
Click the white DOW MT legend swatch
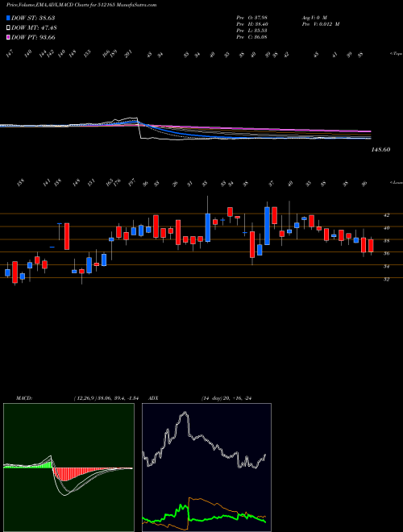[x=8, y=28]
